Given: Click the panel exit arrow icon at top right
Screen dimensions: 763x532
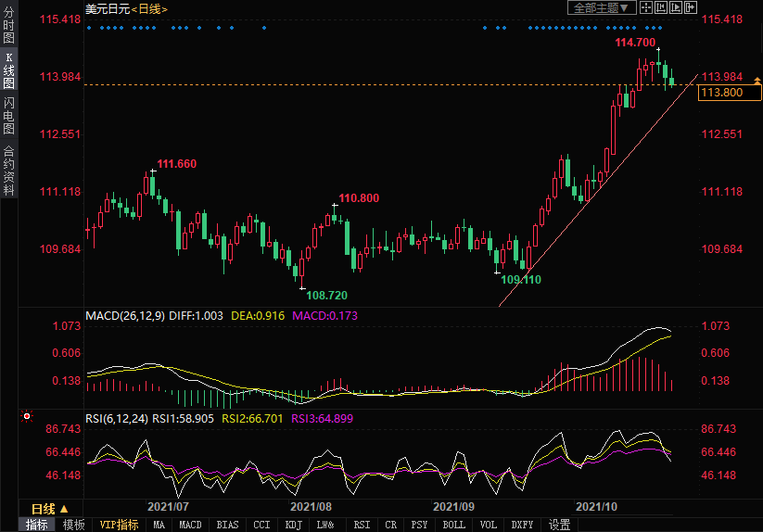Looking at the screenshot, I should point(689,7).
